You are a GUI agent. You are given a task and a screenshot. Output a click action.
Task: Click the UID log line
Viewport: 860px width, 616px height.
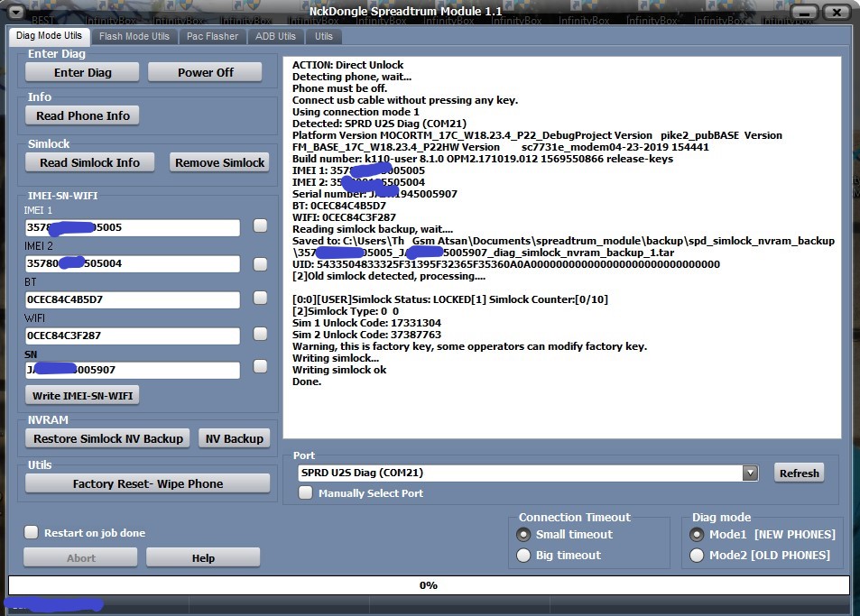click(505, 264)
